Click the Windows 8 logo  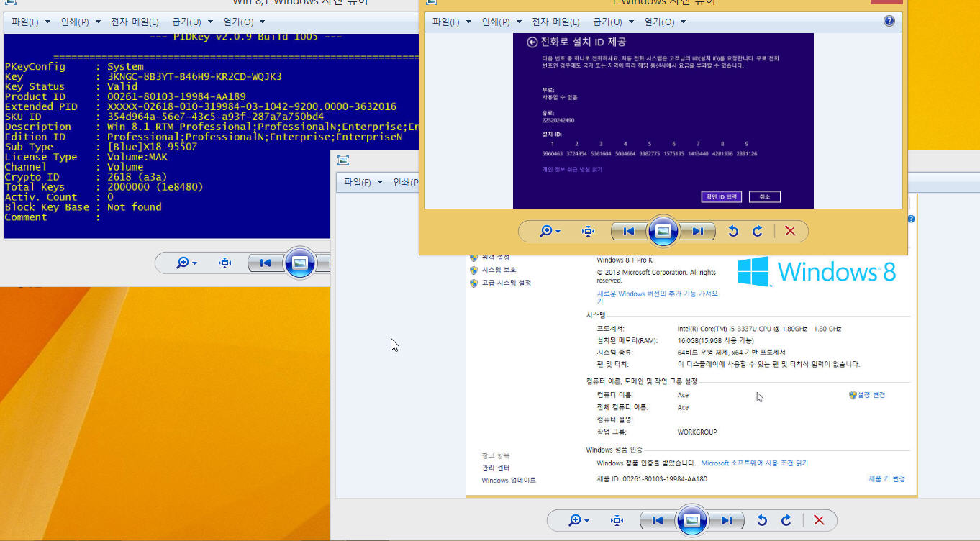pyautogui.click(x=817, y=272)
